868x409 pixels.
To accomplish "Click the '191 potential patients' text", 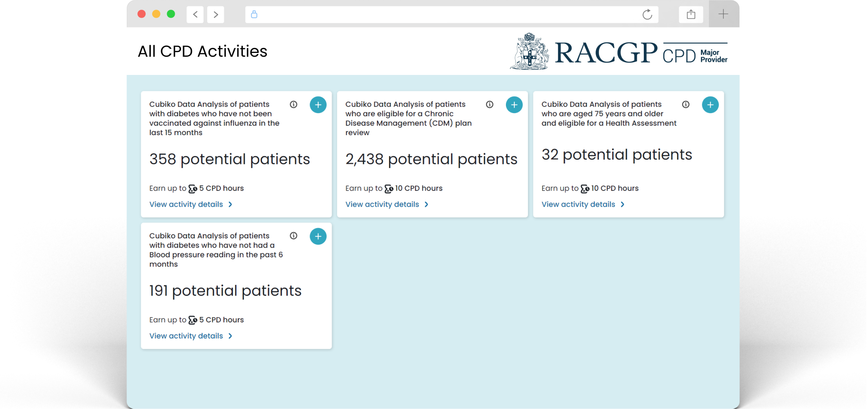I will (225, 291).
